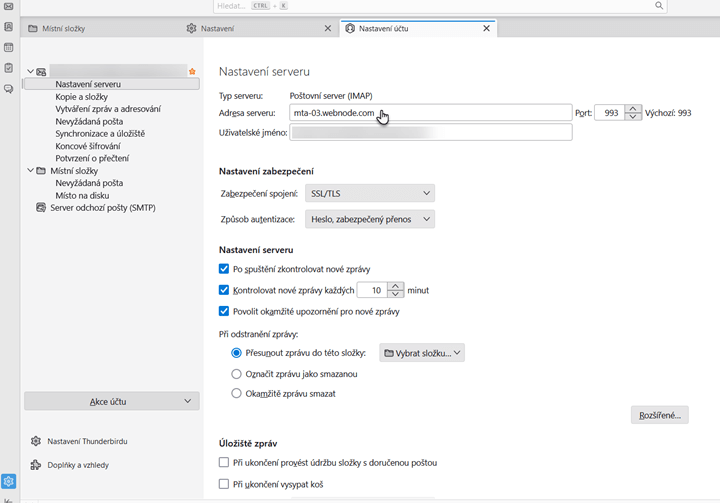This screenshot has height=504, width=720.
Task: Open the Vybrat složku dropdown
Action: (422, 353)
